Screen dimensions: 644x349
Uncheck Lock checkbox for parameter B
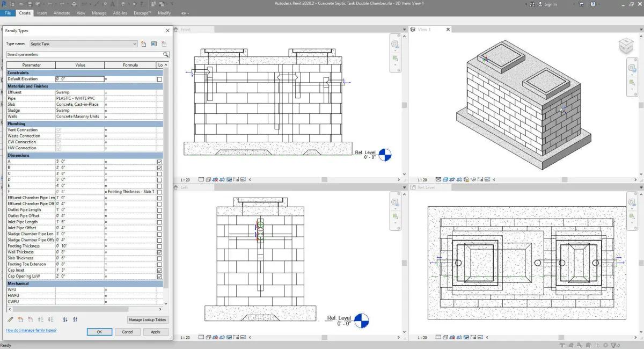click(159, 168)
